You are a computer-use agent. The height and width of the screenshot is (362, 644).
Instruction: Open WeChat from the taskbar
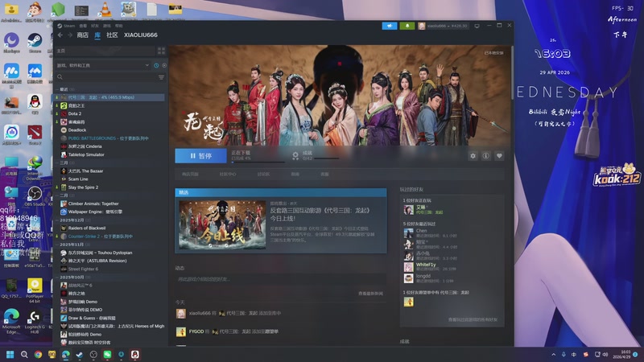[x=107, y=354]
